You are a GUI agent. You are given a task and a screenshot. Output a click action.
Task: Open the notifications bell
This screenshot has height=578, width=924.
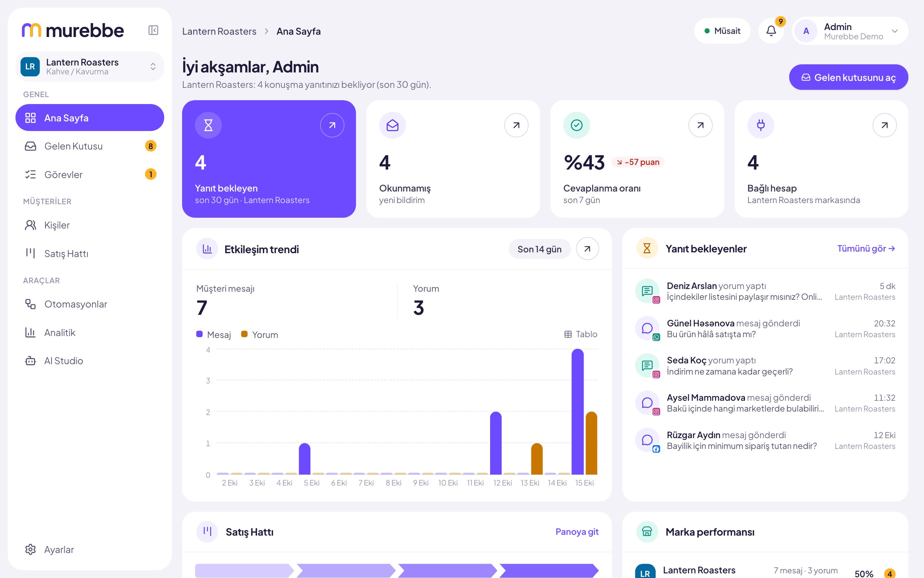[771, 31]
